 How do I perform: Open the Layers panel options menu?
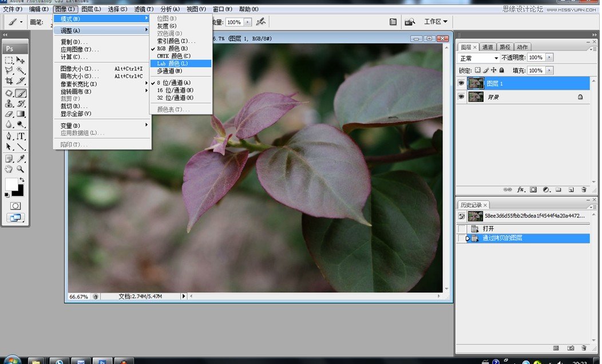(x=593, y=49)
